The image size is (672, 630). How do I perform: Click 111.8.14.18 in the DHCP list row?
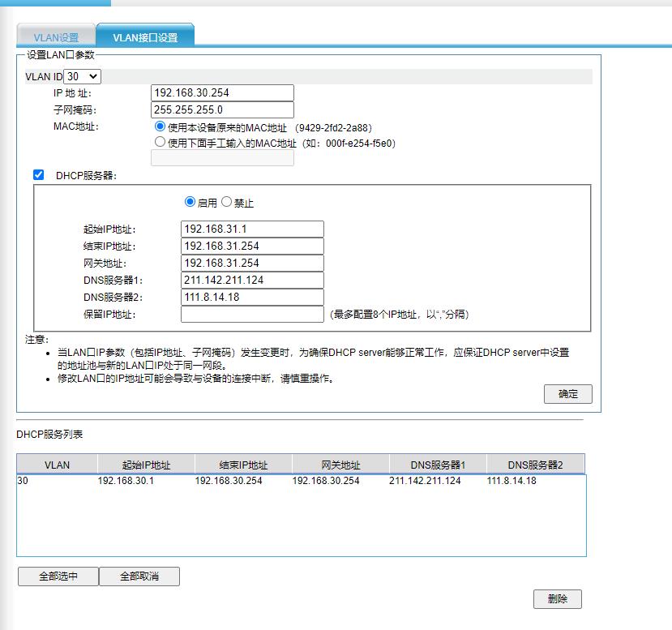[x=511, y=481]
